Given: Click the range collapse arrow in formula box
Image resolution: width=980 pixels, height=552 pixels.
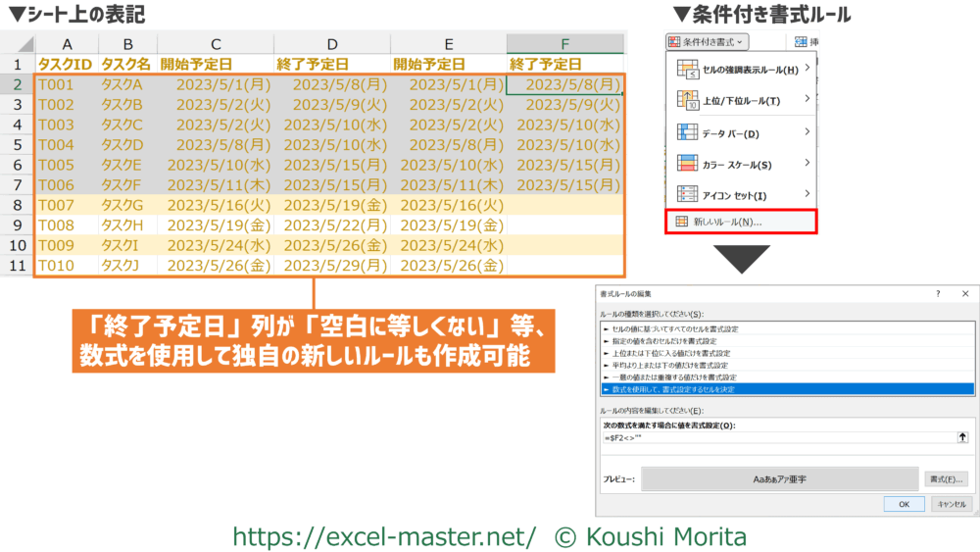Looking at the screenshot, I should pos(962,438).
